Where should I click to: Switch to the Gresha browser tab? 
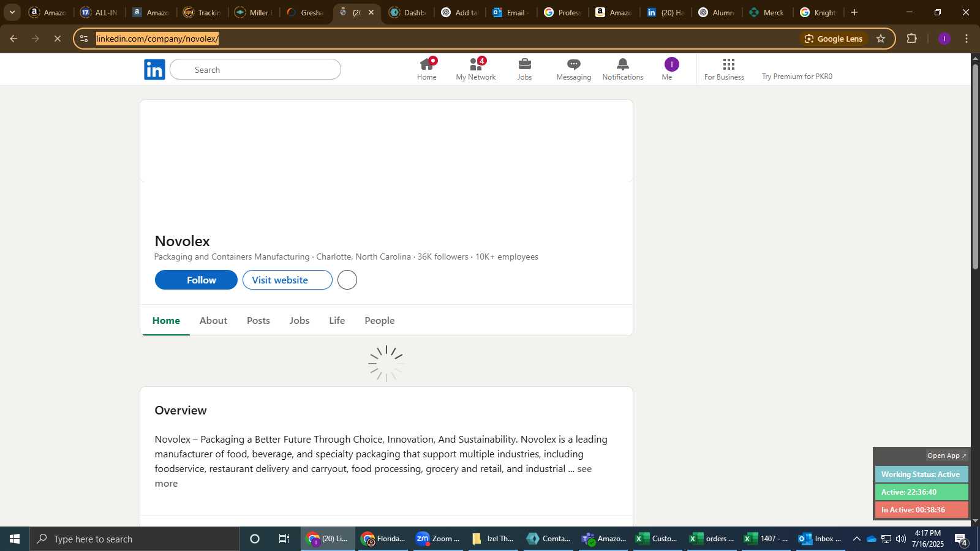tap(305, 12)
